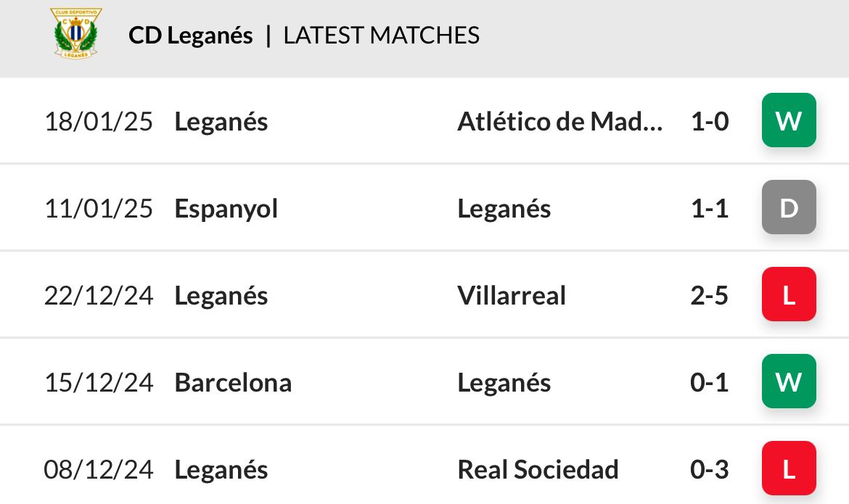Open the CD Leganés team name header

point(191,36)
